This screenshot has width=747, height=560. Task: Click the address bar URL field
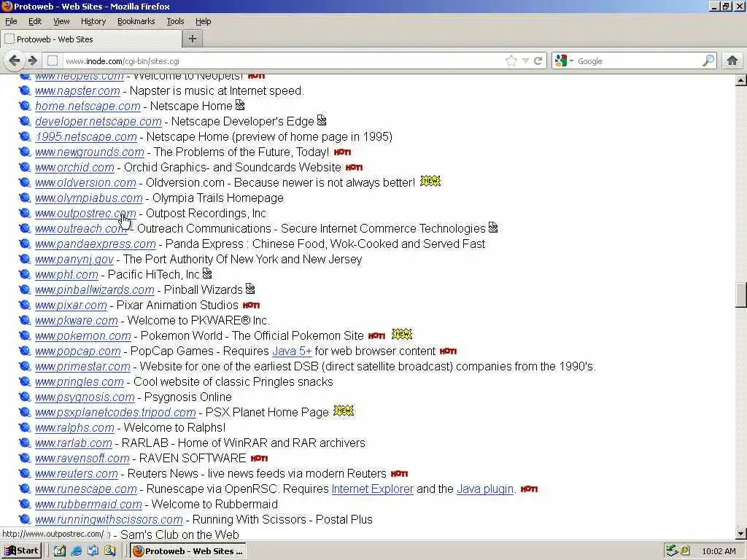click(x=284, y=61)
